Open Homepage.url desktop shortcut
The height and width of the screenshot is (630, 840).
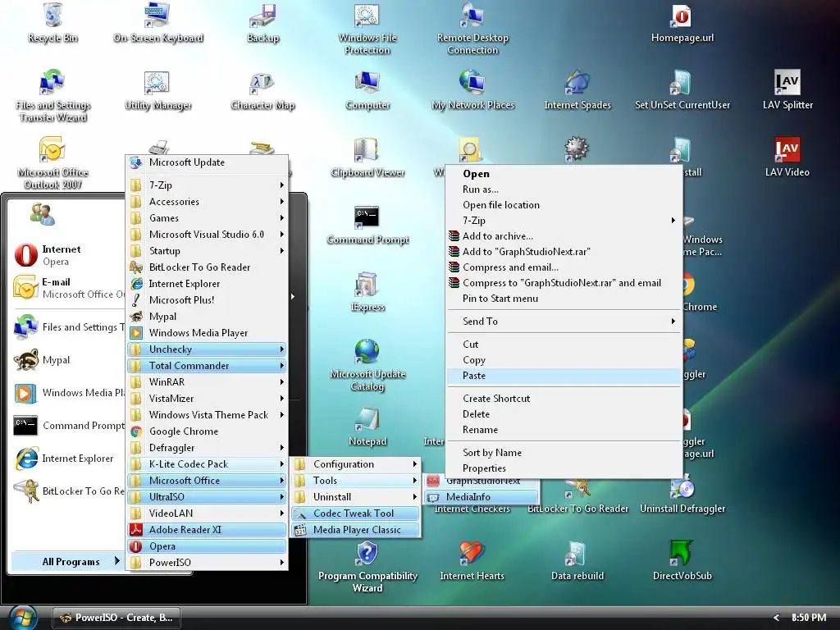pos(682,22)
